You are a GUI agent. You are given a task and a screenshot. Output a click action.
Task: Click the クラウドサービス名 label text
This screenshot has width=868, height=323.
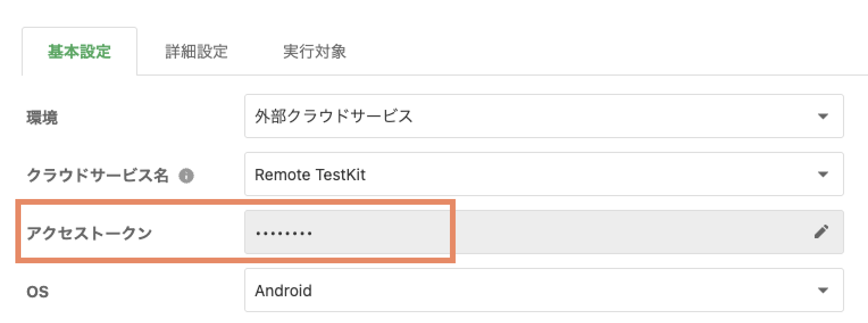coord(98,176)
